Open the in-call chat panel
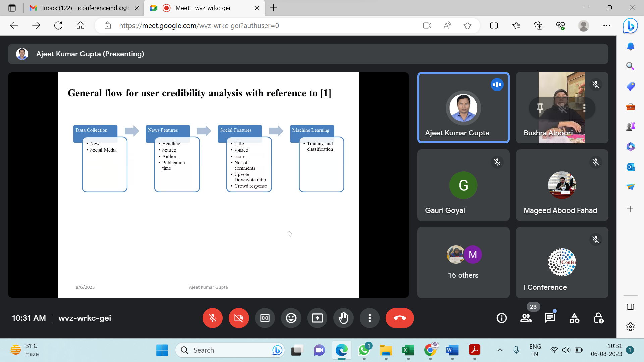 pyautogui.click(x=550, y=318)
